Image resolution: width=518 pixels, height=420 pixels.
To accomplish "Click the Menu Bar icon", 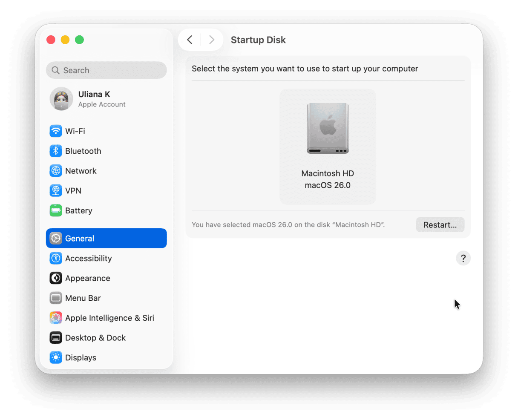I will point(56,298).
